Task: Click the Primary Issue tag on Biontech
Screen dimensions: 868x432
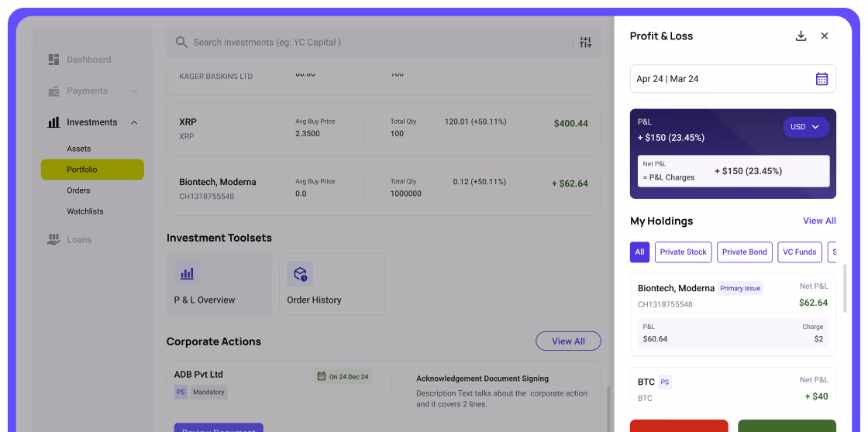Action: (740, 288)
